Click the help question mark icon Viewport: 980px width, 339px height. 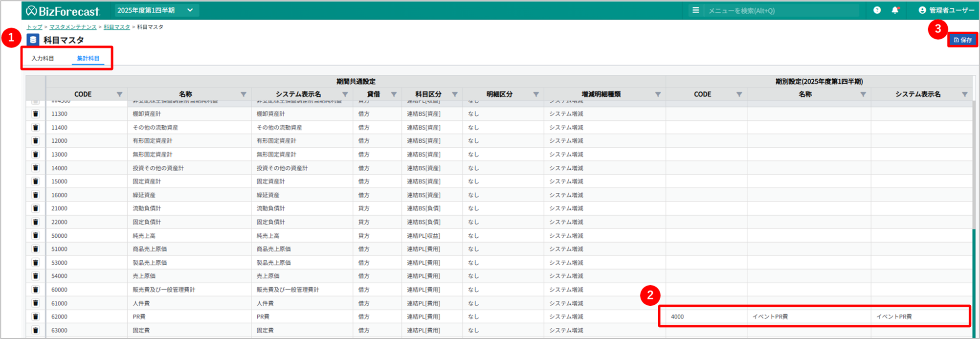(x=877, y=10)
